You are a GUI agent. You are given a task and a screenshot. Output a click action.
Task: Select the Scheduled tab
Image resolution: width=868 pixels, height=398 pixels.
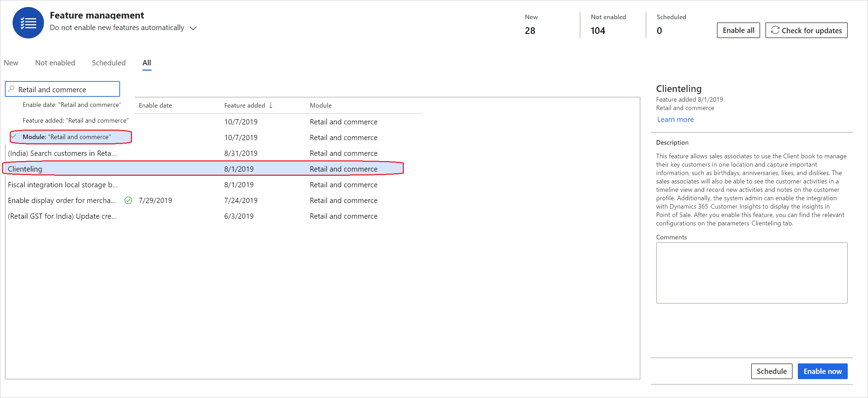(x=109, y=62)
